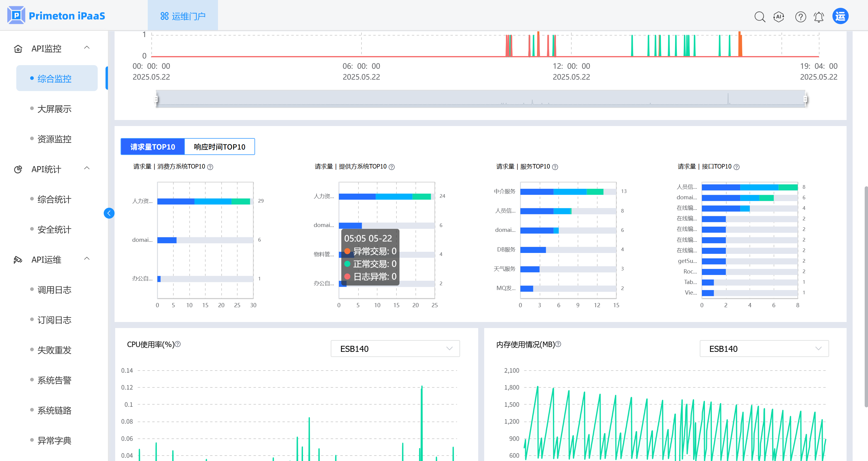Click help icon beside 服务TOP10 title
The width and height of the screenshot is (868, 461).
click(x=555, y=167)
